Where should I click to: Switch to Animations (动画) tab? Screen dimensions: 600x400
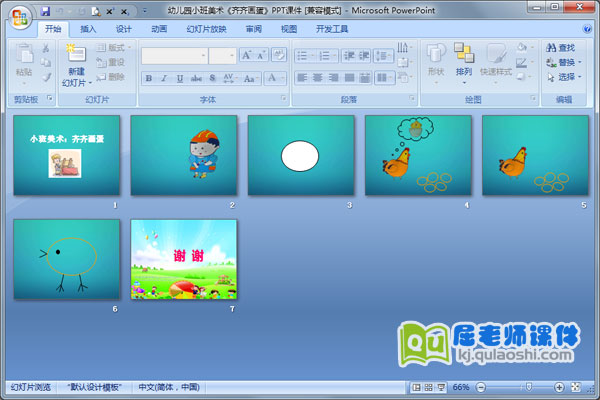click(x=159, y=29)
